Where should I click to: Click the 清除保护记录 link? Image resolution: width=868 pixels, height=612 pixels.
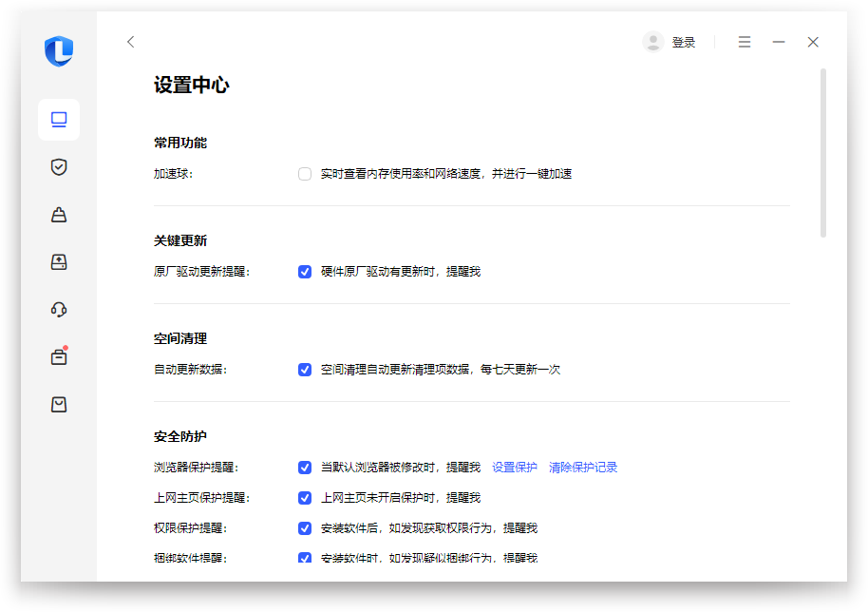click(583, 468)
